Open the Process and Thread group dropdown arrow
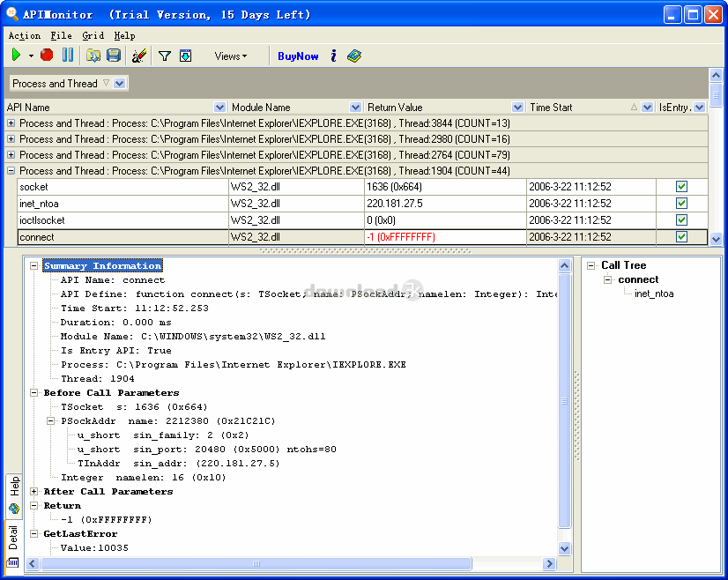 pyautogui.click(x=120, y=84)
